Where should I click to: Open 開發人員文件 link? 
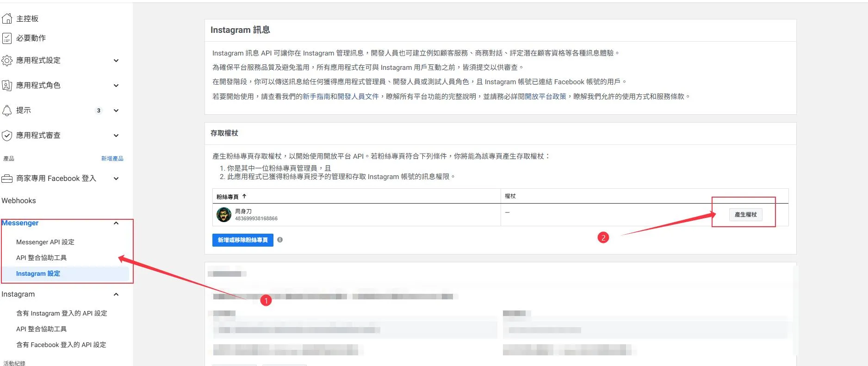pyautogui.click(x=358, y=96)
